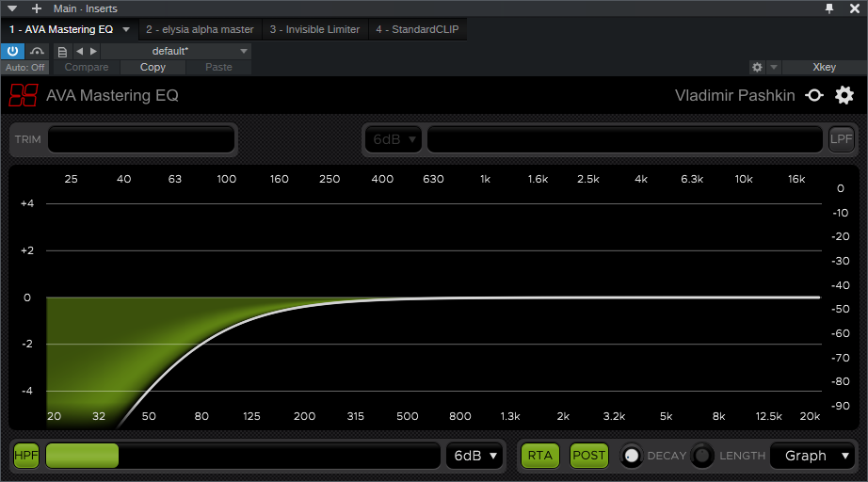Screen dimensions: 868x482
Task: Click the circle link icon by Vladimir Pashkin
Action: [x=814, y=96]
